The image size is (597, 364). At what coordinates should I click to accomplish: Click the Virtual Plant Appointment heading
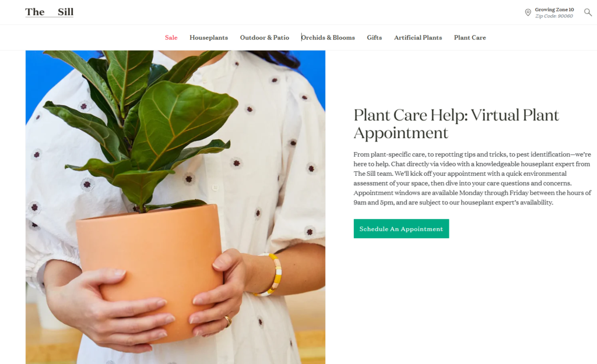pos(456,124)
